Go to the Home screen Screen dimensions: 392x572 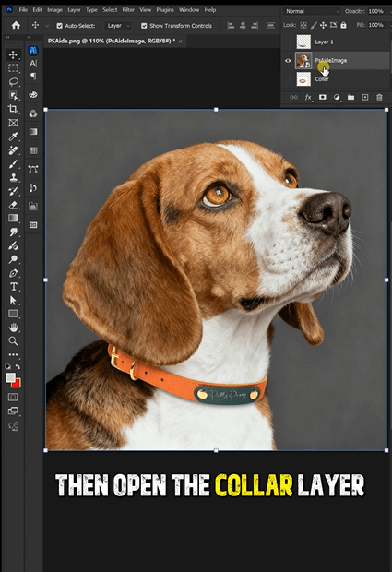16,25
